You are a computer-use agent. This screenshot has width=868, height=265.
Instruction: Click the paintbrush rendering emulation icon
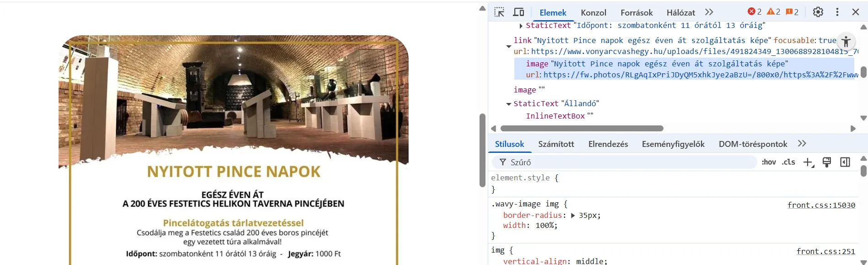827,162
